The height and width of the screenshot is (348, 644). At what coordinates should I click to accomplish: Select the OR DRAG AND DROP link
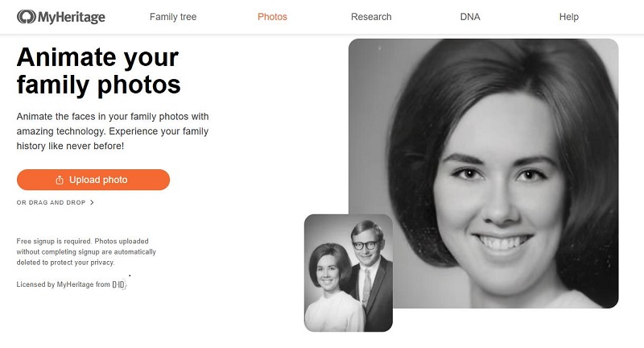(x=51, y=203)
